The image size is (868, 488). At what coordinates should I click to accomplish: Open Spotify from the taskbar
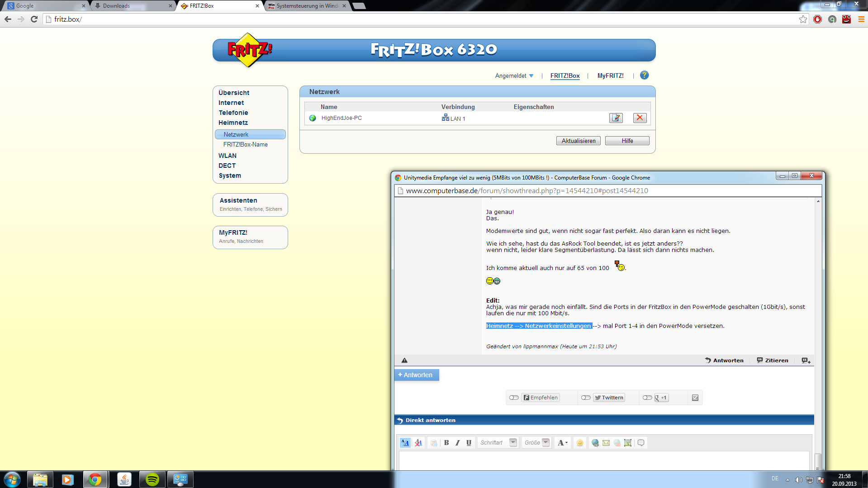pyautogui.click(x=152, y=479)
